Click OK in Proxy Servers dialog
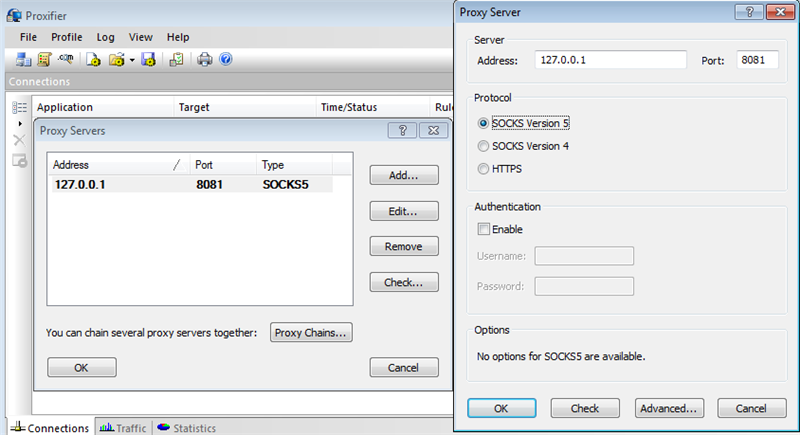 (x=82, y=367)
